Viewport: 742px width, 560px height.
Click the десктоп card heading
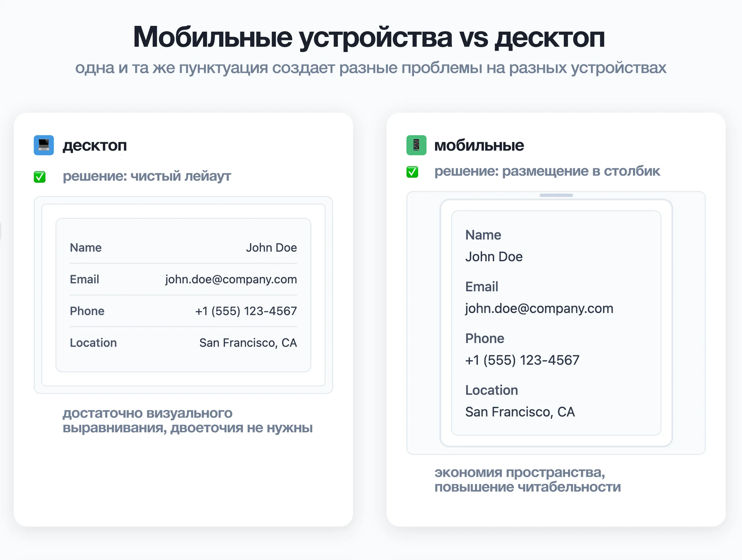point(95,145)
